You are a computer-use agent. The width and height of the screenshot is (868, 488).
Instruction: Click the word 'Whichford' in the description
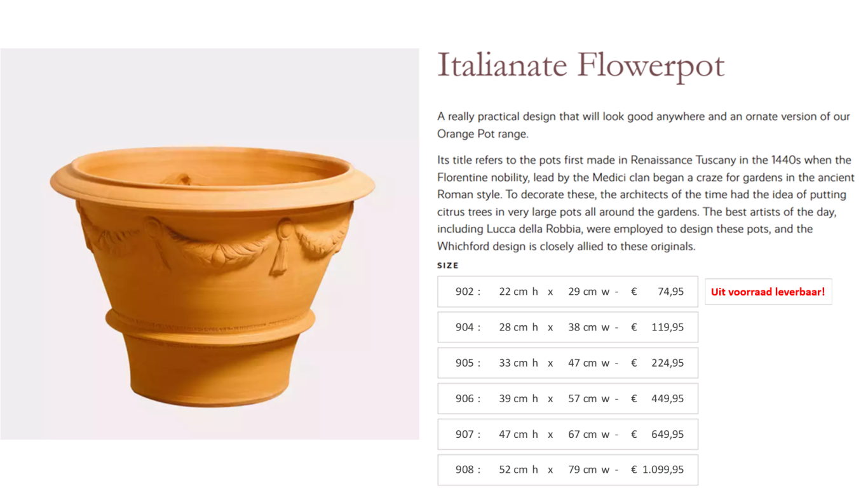461,247
